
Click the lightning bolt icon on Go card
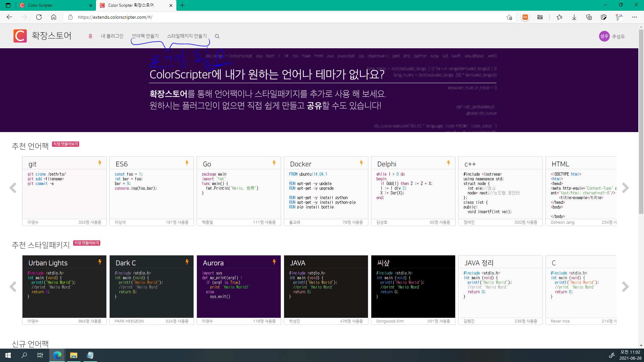point(274,163)
